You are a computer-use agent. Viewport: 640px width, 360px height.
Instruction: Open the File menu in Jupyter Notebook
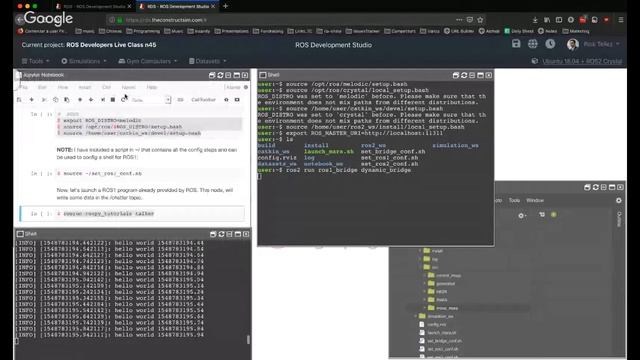pyautogui.click(x=23, y=87)
